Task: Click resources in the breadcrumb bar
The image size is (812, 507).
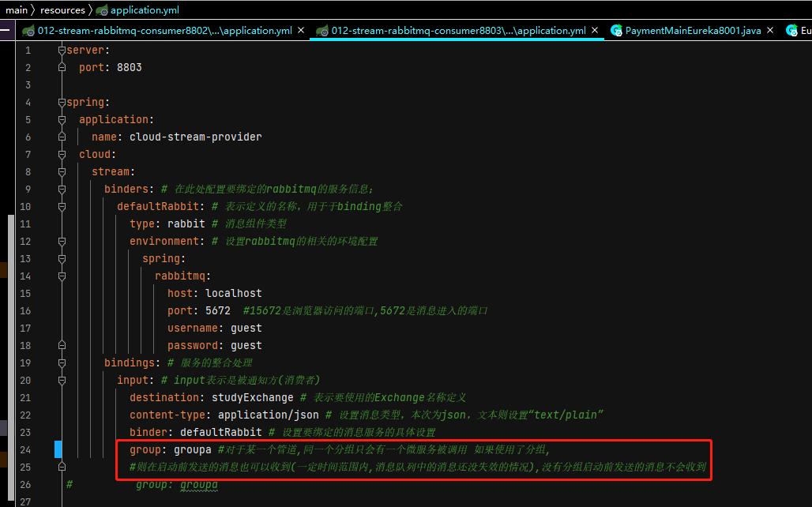Action: point(62,10)
